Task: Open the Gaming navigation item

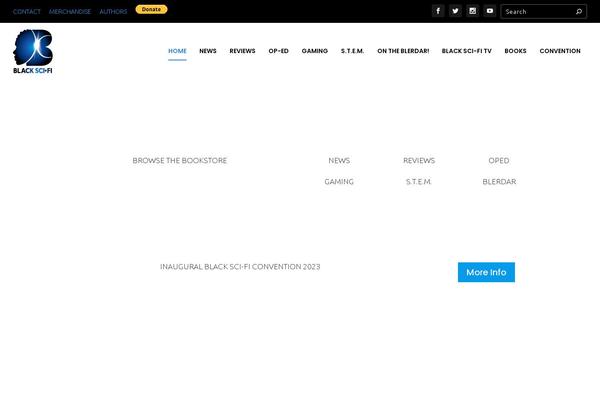Action: click(315, 51)
